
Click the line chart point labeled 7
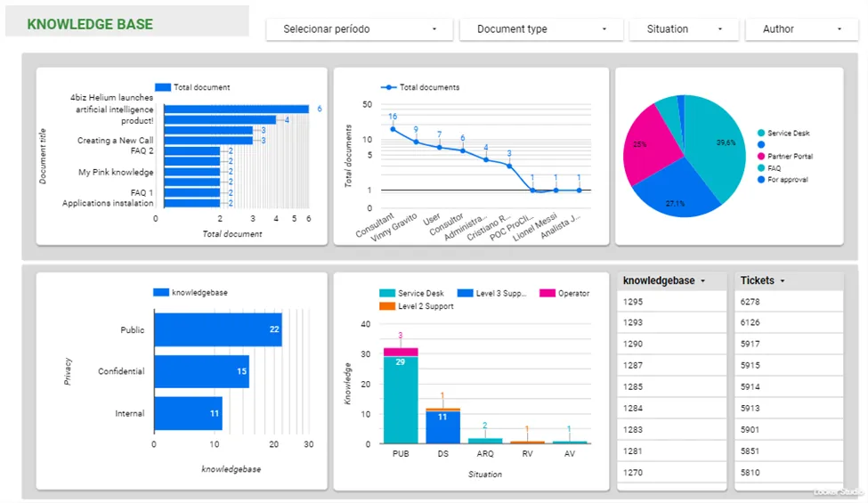click(x=440, y=147)
